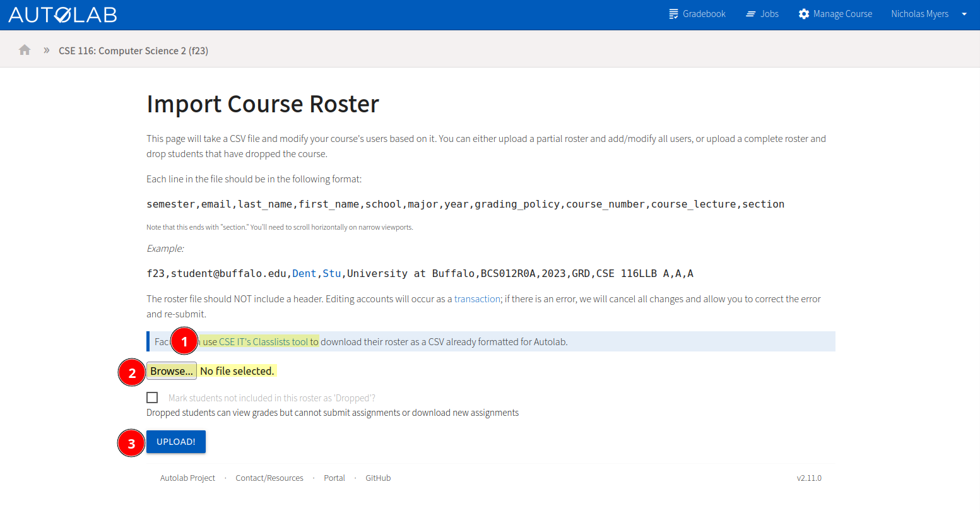The height and width of the screenshot is (513, 980).
Task: Click the UPLOAD! button
Action: tap(176, 442)
